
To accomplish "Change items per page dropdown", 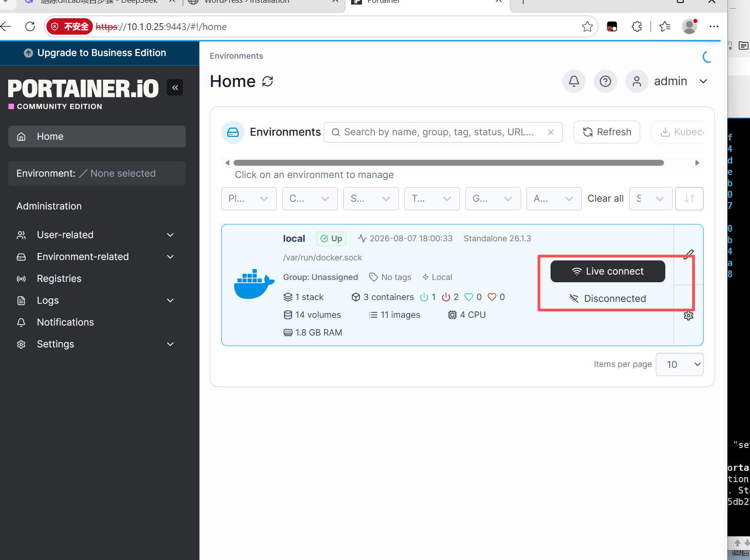I will point(679,364).
